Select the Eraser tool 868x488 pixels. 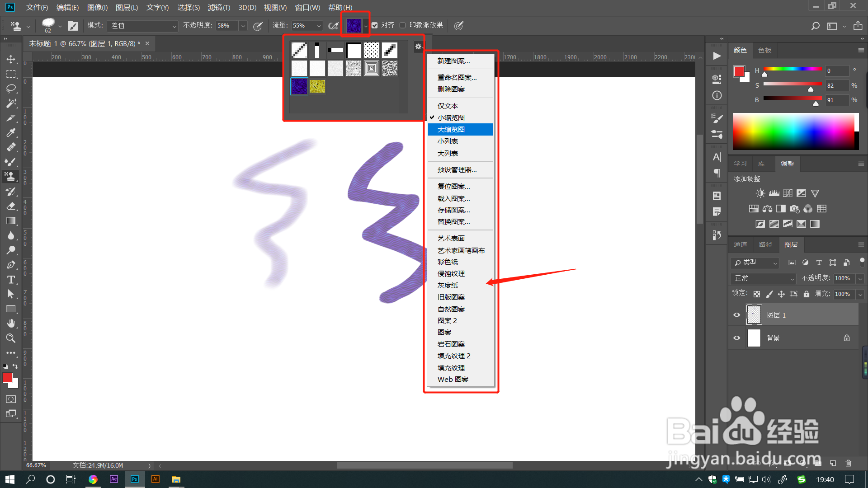(x=11, y=206)
